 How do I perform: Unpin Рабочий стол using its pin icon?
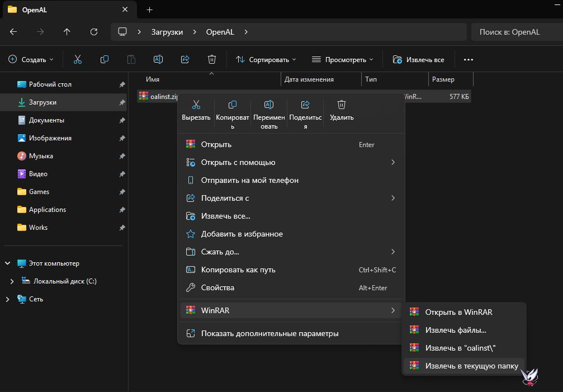(122, 84)
